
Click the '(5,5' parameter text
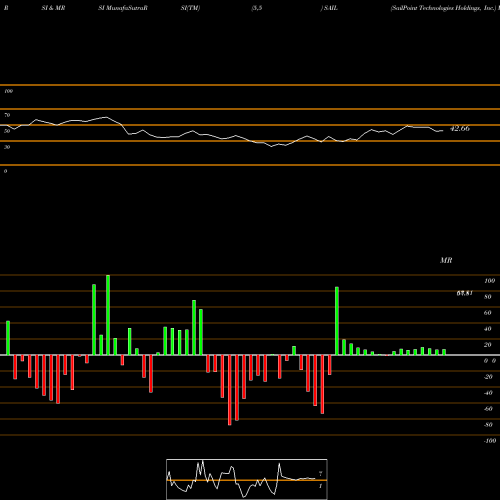[257, 8]
